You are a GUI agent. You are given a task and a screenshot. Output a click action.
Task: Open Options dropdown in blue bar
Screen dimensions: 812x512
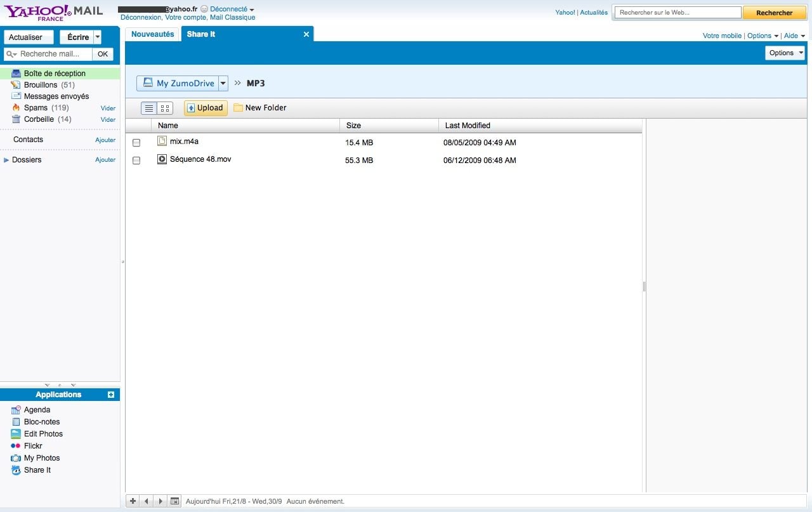(x=785, y=53)
